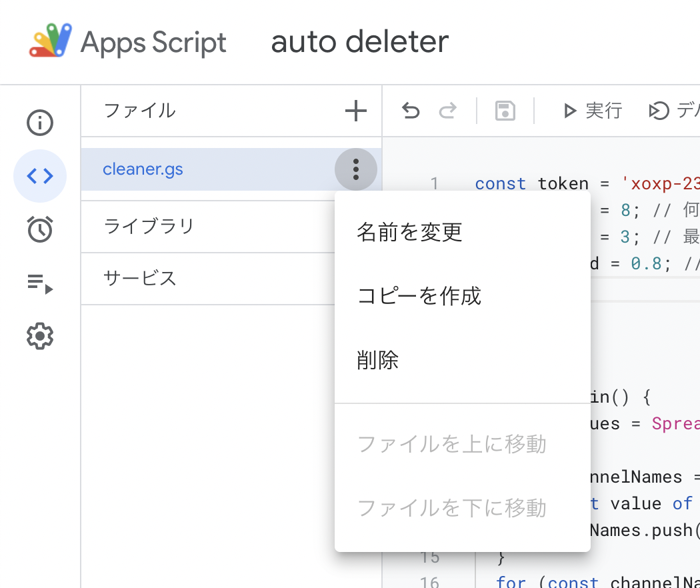Toggle the cleaner.gs three-dot menu button
The width and height of the screenshot is (700, 588).
click(356, 169)
